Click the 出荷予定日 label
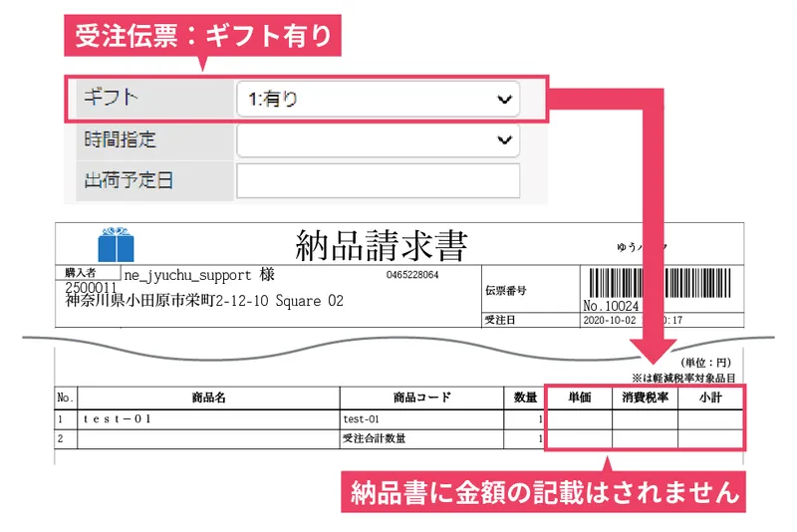797x532 pixels. (x=129, y=180)
